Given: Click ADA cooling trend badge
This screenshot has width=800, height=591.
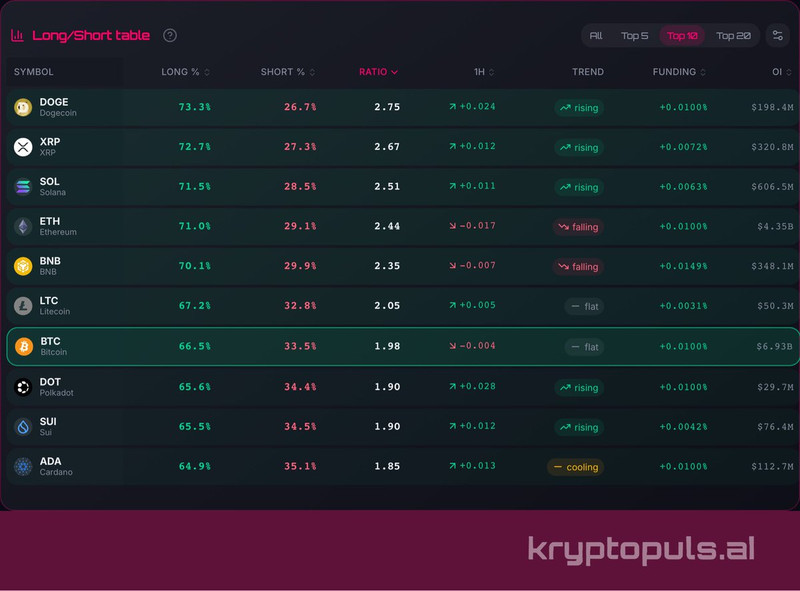Looking at the screenshot, I should (576, 467).
